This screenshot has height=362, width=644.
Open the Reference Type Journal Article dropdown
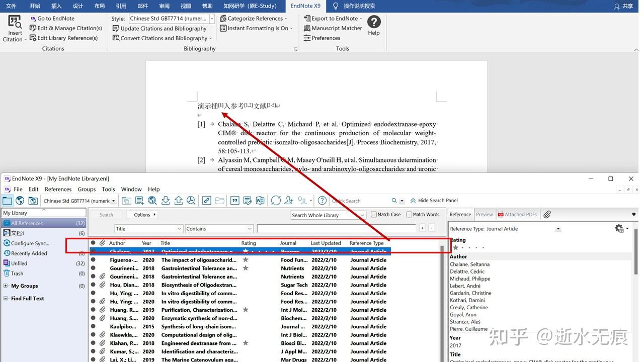(x=558, y=229)
